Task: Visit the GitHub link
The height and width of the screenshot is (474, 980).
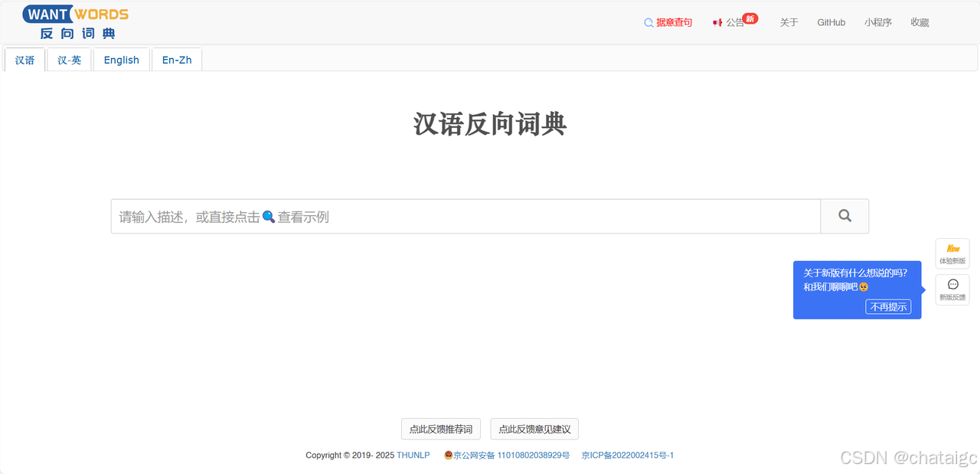Action: pos(831,22)
